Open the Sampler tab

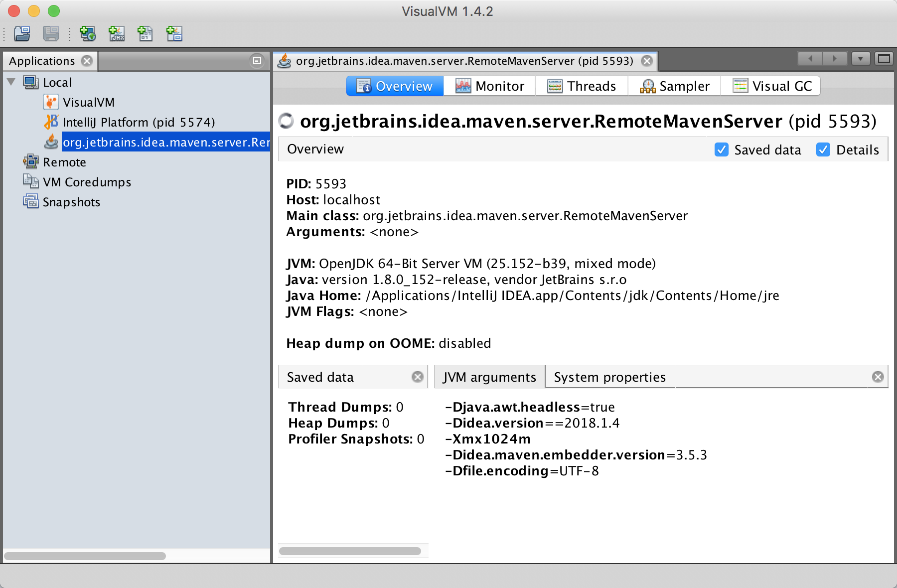pyautogui.click(x=674, y=86)
